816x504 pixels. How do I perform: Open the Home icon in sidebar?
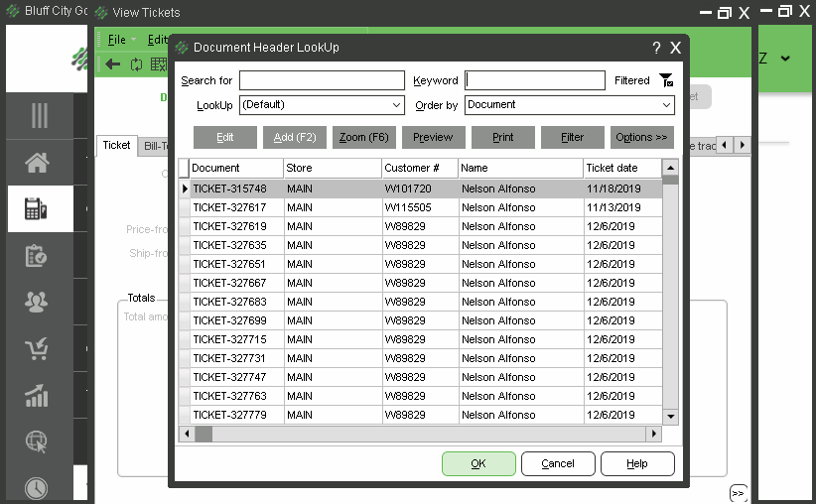pyautogui.click(x=37, y=163)
